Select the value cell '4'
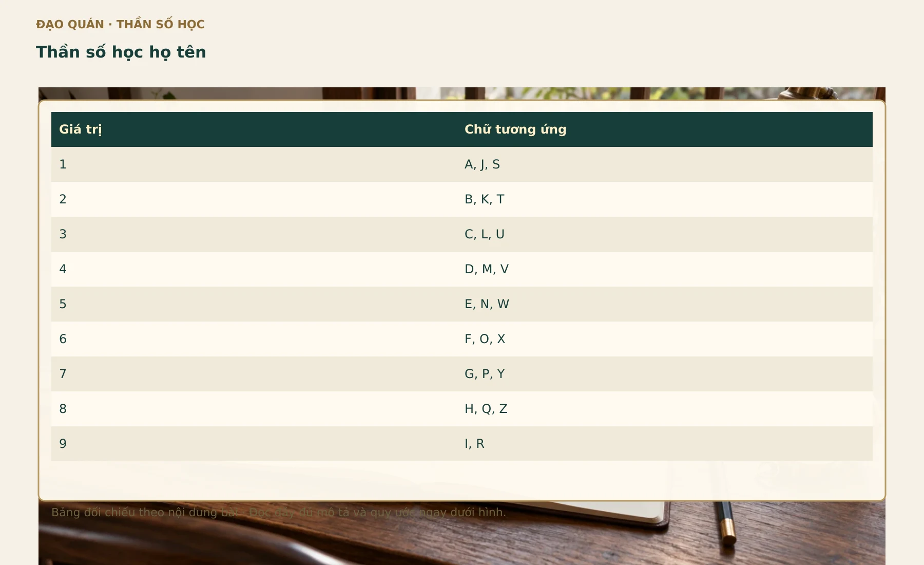The height and width of the screenshot is (565, 924). pyautogui.click(x=254, y=269)
